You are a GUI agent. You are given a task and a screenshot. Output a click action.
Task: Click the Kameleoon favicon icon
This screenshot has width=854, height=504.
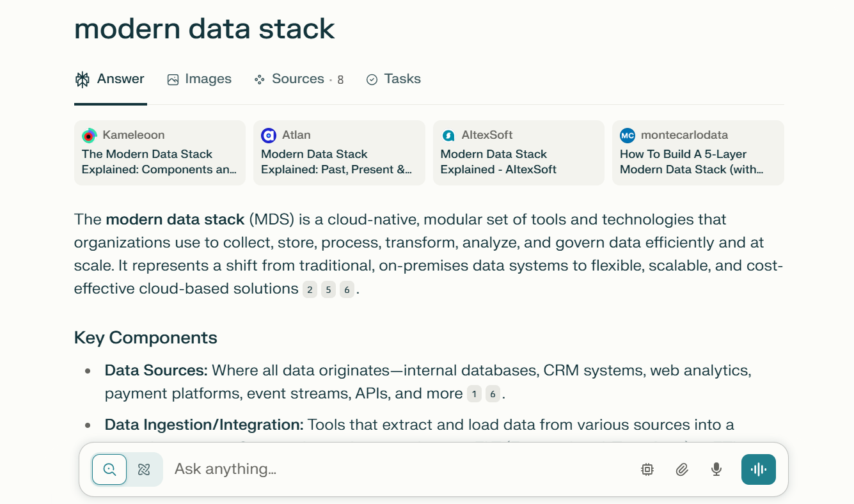tap(90, 136)
